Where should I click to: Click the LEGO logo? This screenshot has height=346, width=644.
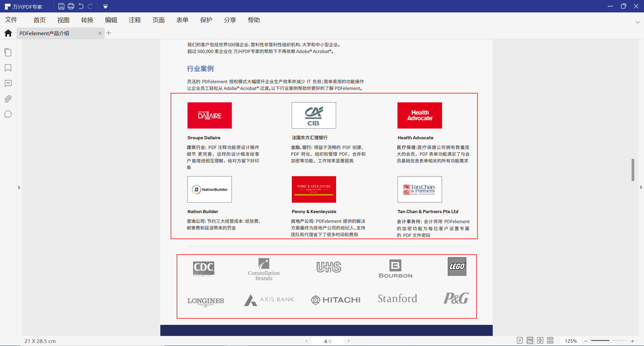pos(457,266)
